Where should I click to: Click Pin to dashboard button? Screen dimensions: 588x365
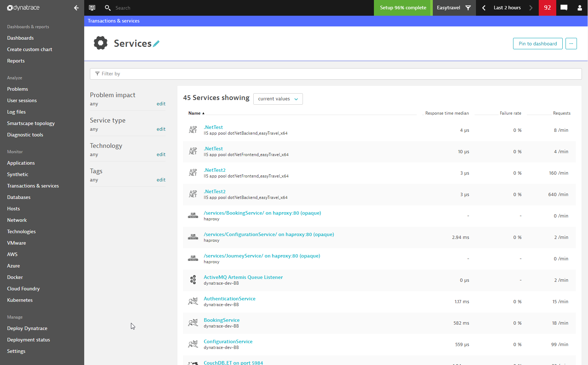(x=538, y=44)
